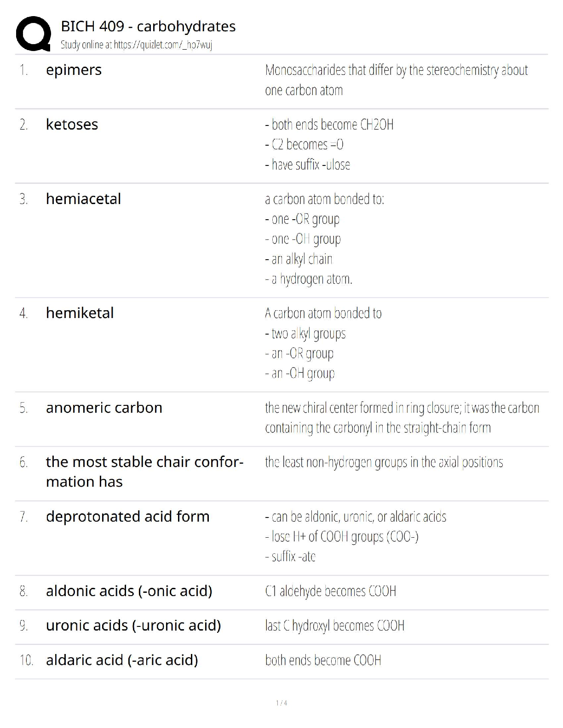This screenshot has width=563, height=728.
Task: Select the term "ketoses"
Action: pos(72,125)
